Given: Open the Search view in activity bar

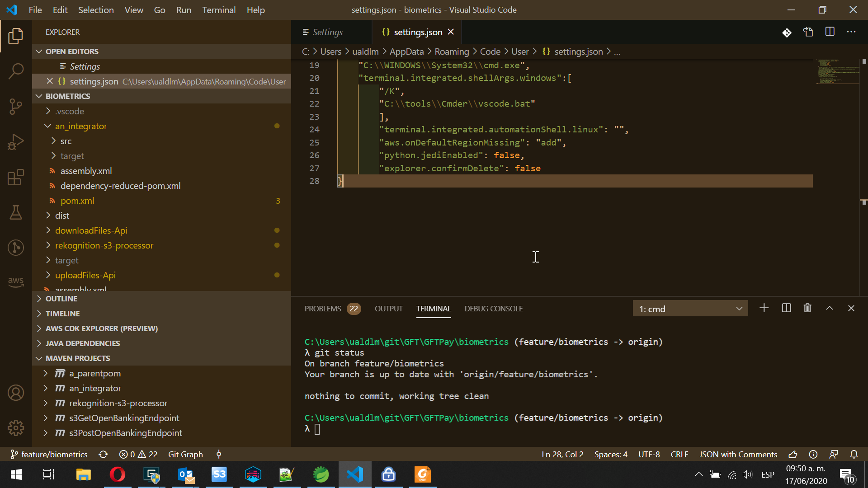Looking at the screenshot, I should coord(16,71).
